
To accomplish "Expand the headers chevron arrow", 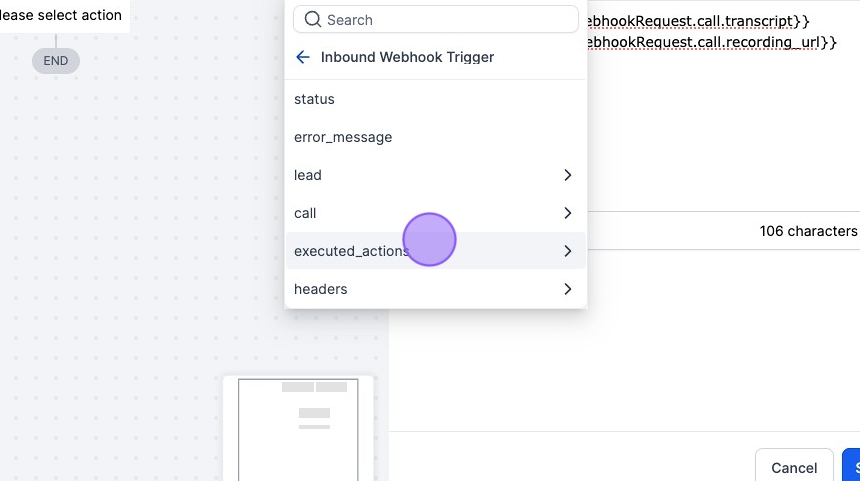I will (567, 289).
